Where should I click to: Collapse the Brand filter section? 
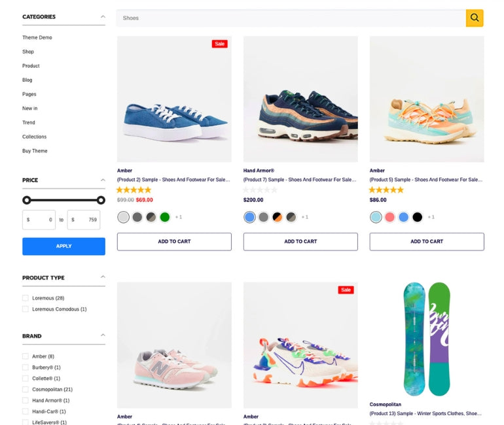pos(103,335)
